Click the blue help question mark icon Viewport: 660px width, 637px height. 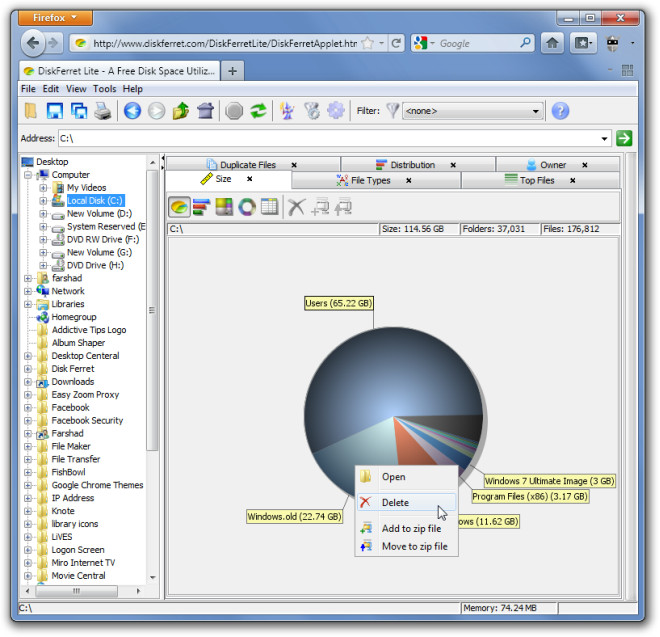(560, 111)
